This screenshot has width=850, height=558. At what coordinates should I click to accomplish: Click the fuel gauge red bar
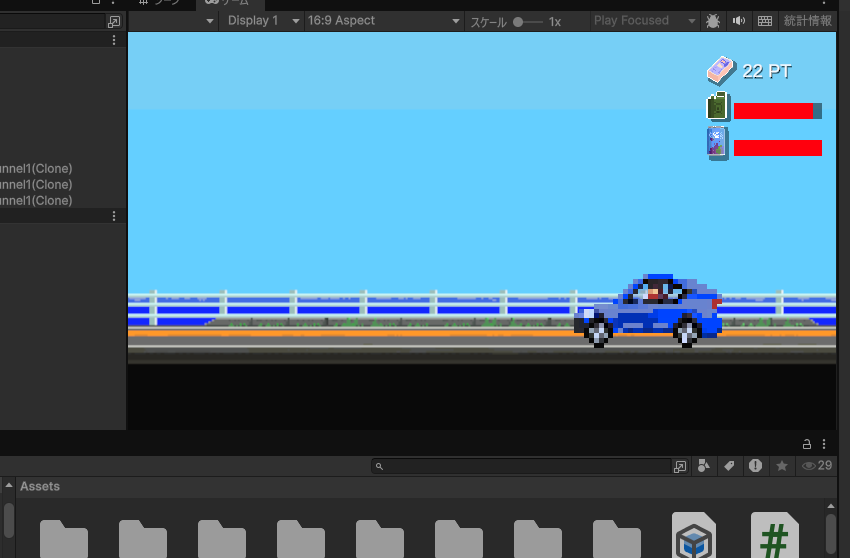pyautogui.click(x=778, y=111)
